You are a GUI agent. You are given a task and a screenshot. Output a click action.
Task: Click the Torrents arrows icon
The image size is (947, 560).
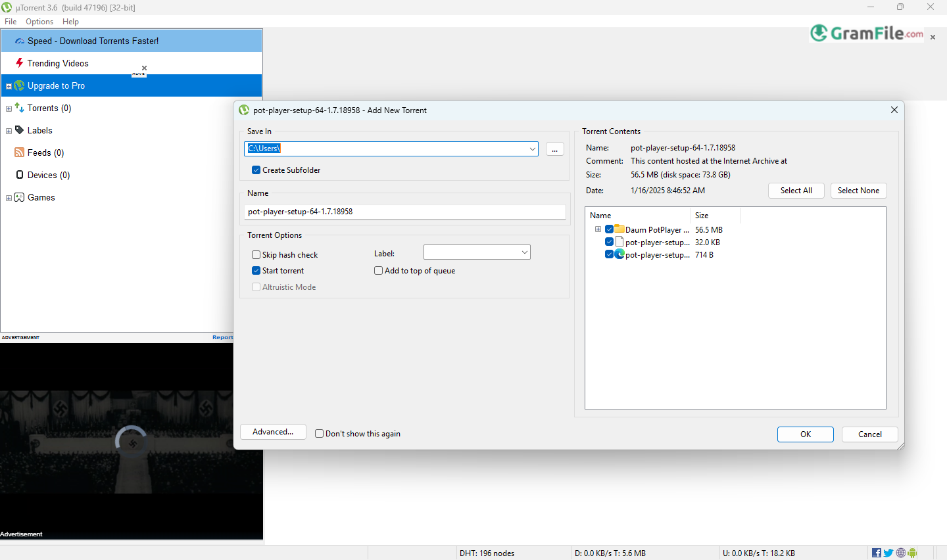coord(20,108)
